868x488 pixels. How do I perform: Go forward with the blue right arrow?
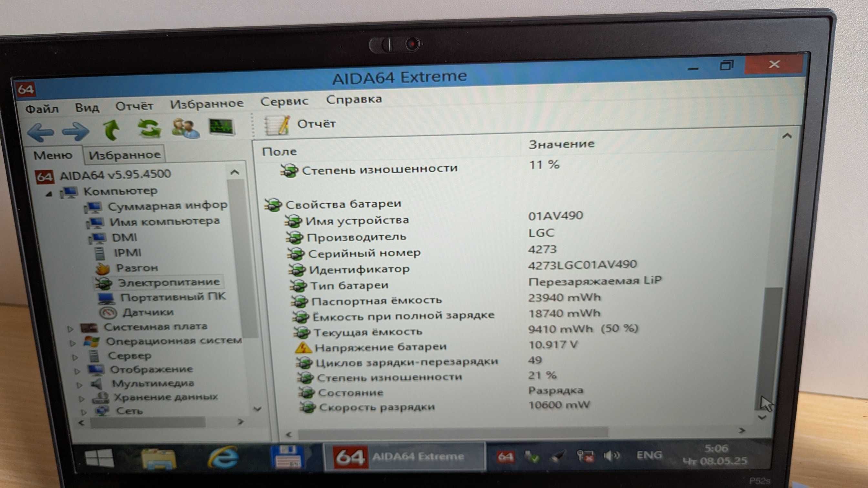coord(76,131)
